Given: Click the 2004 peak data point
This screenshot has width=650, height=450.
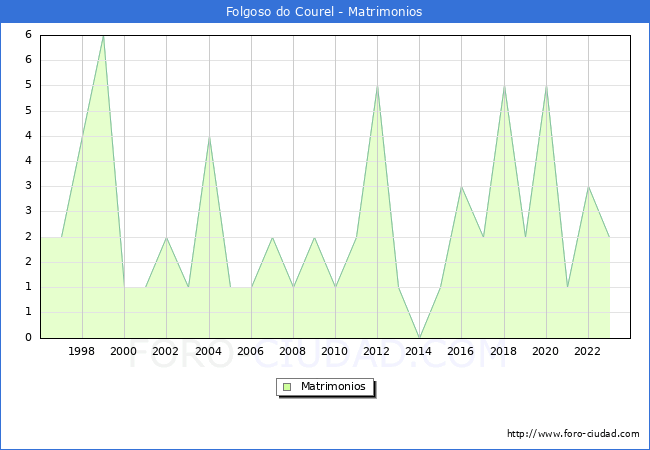Looking at the screenshot, I should [208, 137].
